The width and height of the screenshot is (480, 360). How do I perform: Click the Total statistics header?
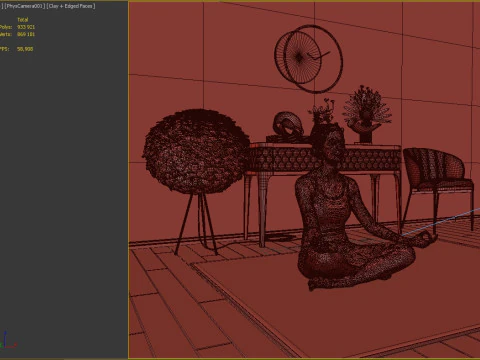[x=23, y=20]
